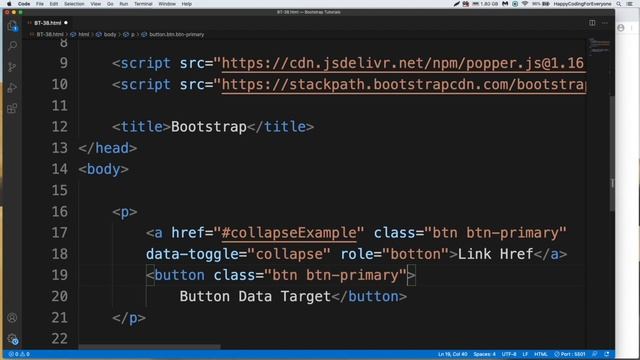Expand BT-38.html breadcrumb dropdown

(x=49, y=35)
